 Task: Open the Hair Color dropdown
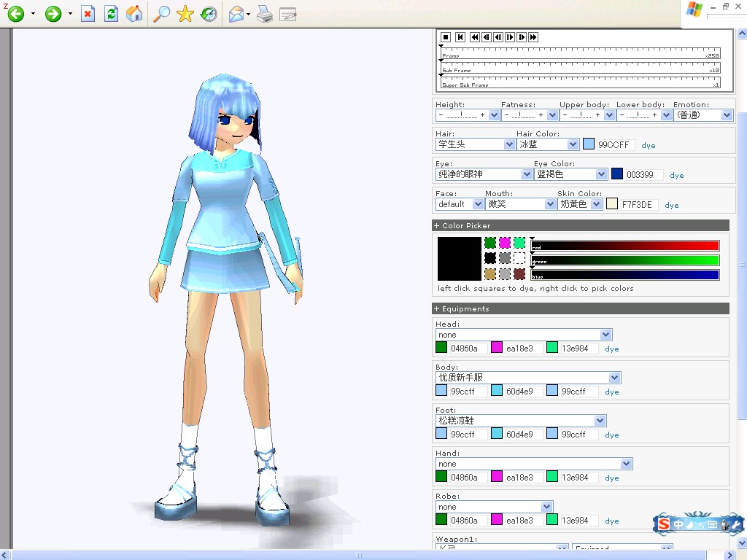click(x=548, y=144)
